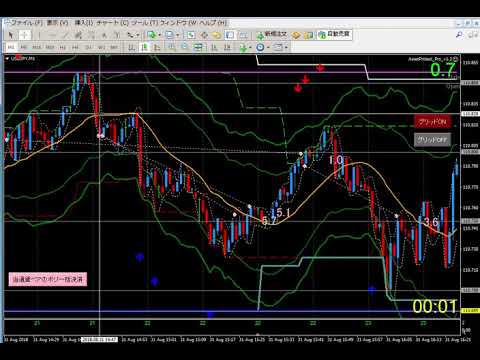This screenshot has height=360, width=480.
Task: Click the green 0.7 spread value
Action: (x=443, y=70)
